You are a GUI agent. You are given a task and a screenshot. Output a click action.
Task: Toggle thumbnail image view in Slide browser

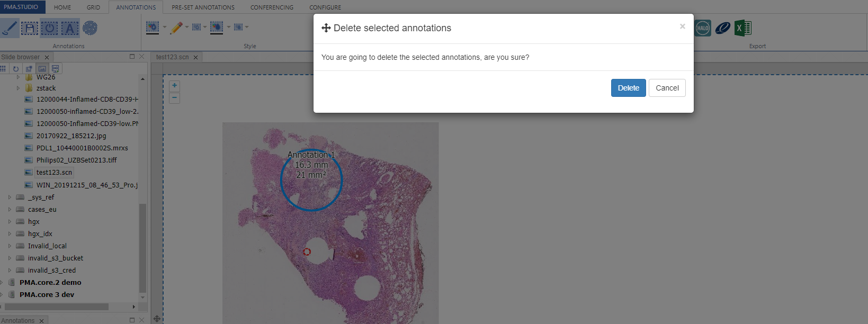tap(42, 69)
